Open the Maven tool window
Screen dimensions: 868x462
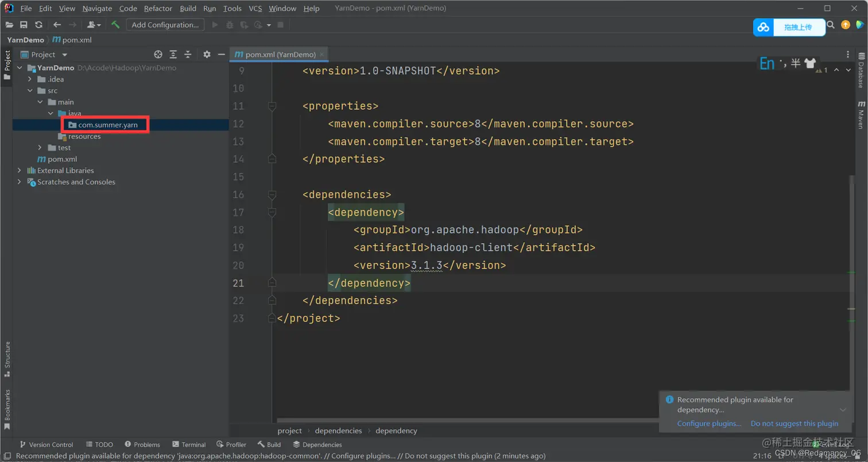pos(861,115)
